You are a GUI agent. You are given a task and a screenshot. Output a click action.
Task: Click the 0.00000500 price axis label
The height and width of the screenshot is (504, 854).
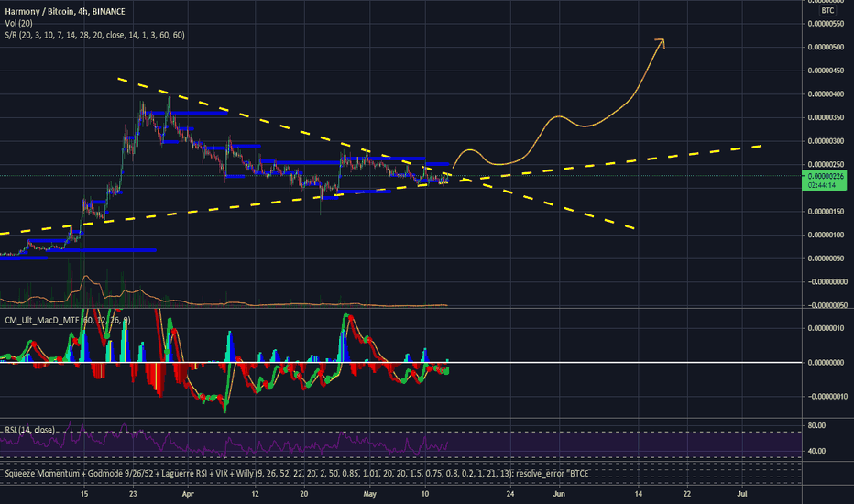pyautogui.click(x=826, y=47)
